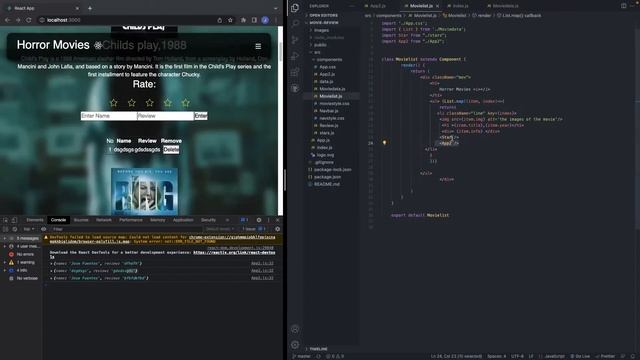The width and height of the screenshot is (640, 360).
Task: Open console settings gear icon
Action: 278,229
